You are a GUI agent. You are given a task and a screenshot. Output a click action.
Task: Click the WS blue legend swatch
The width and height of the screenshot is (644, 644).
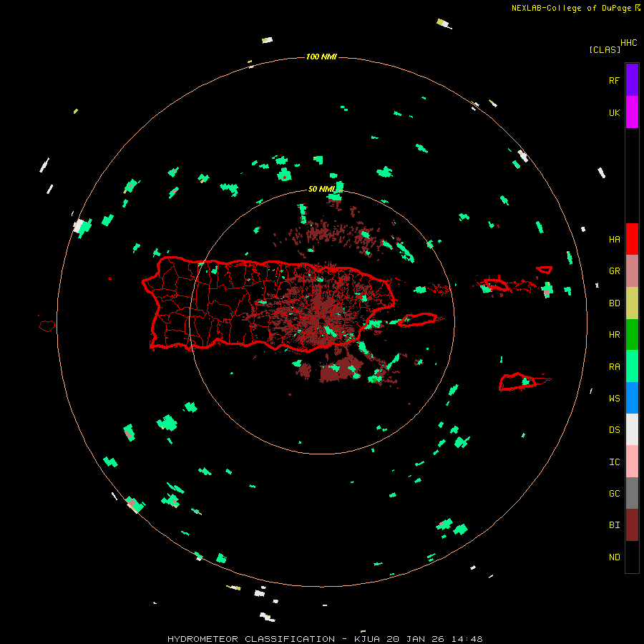[x=632, y=398]
